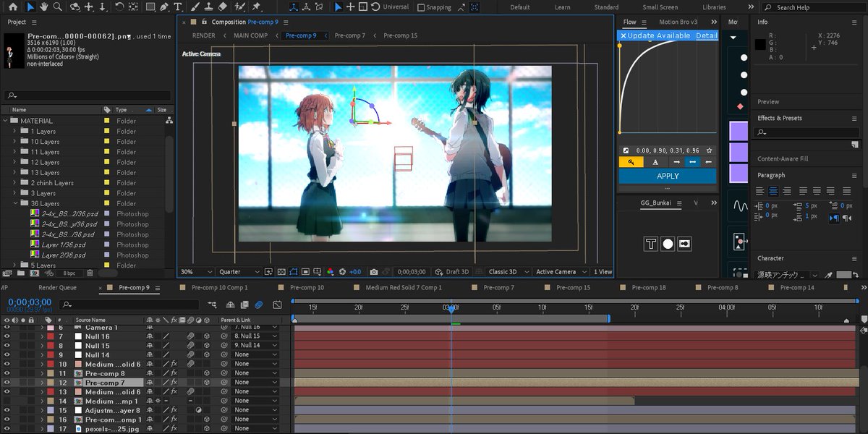This screenshot has width=868, height=434.
Task: Hide the Null 15 layer
Action: (x=7, y=346)
